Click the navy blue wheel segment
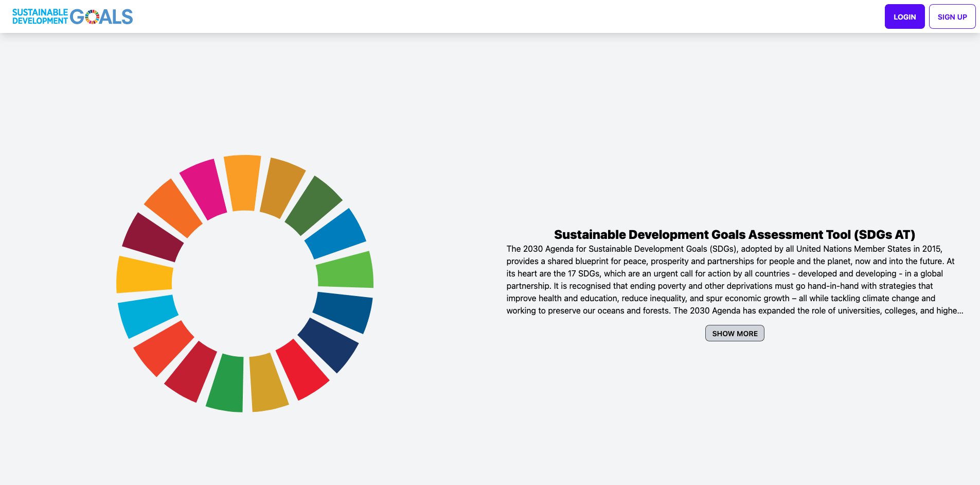This screenshot has width=980, height=485. [329, 344]
